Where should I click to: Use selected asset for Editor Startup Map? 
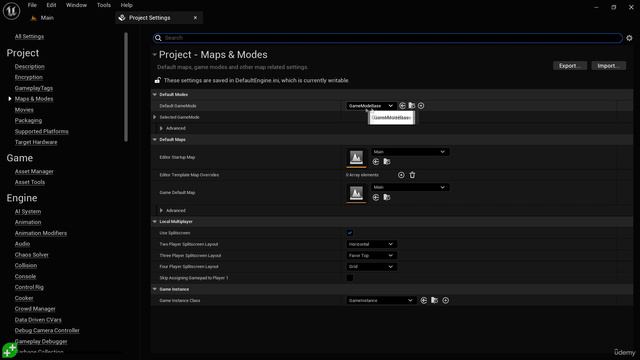376,162
